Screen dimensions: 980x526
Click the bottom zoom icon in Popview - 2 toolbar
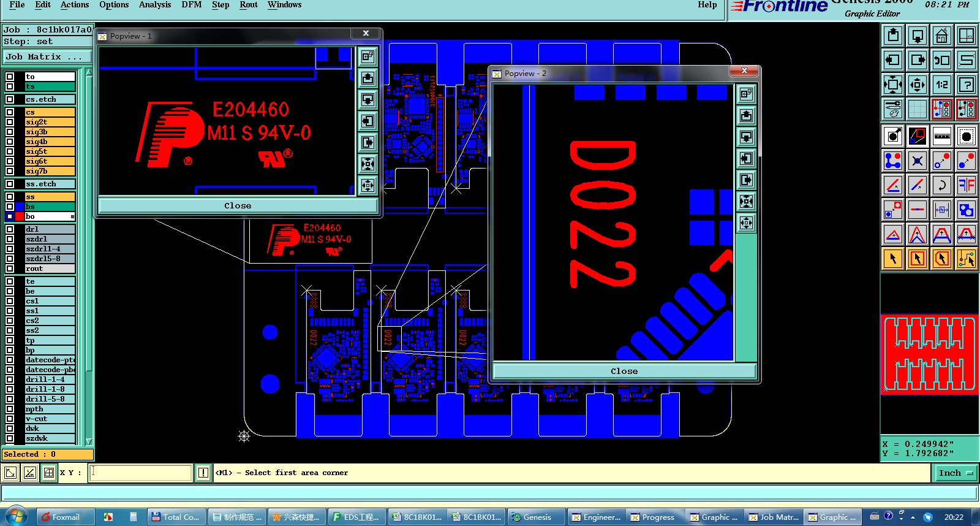point(746,223)
